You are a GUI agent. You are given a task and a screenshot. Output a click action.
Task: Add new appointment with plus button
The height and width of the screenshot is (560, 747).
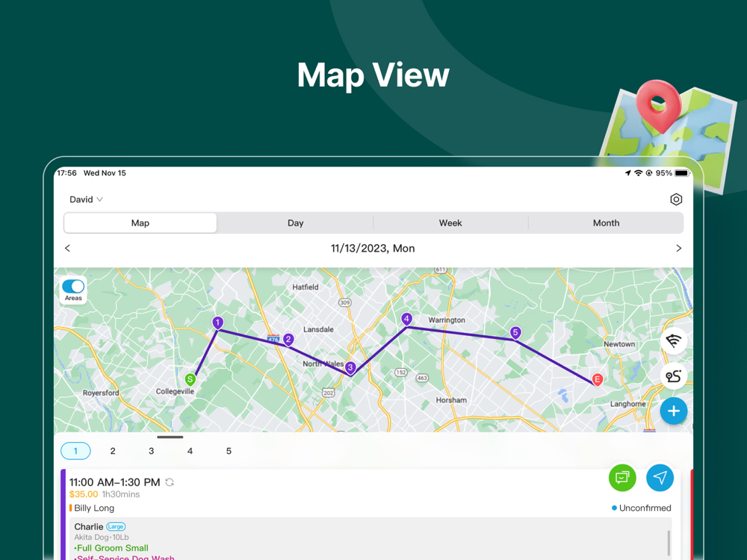click(x=674, y=411)
